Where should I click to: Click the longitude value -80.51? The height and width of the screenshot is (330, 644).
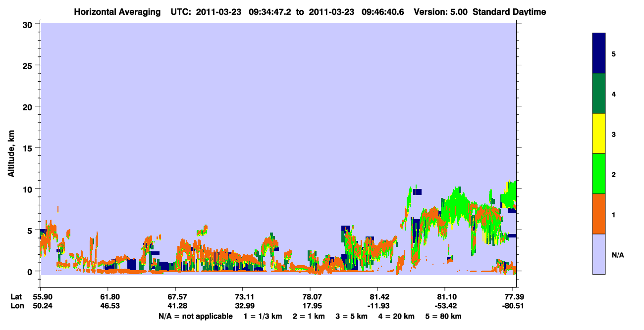pos(514,305)
